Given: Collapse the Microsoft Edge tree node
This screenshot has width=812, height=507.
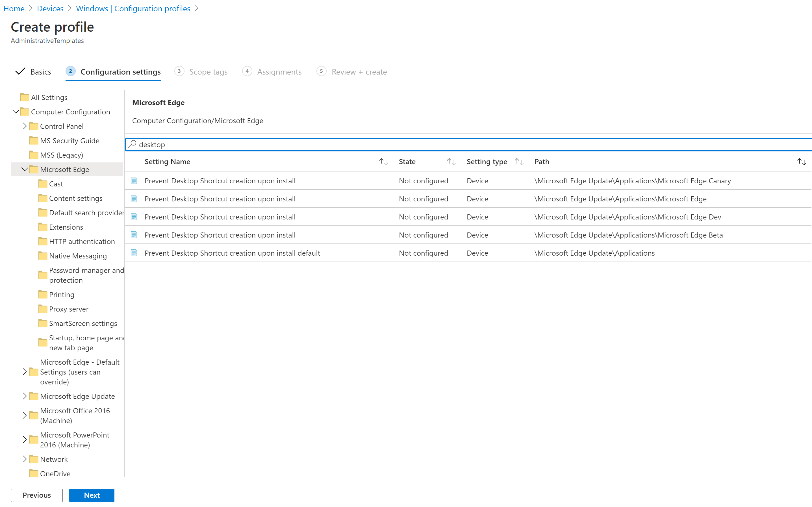Looking at the screenshot, I should 25,169.
